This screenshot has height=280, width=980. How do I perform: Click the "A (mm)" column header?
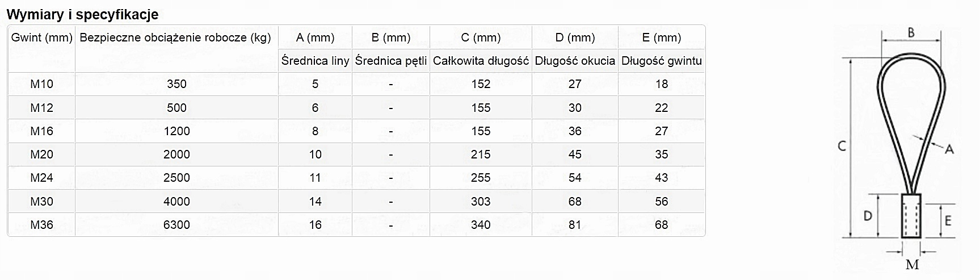pos(315,37)
